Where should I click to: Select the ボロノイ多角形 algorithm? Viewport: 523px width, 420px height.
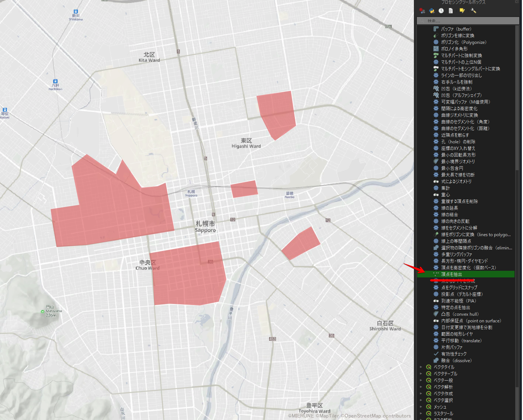(x=454, y=49)
